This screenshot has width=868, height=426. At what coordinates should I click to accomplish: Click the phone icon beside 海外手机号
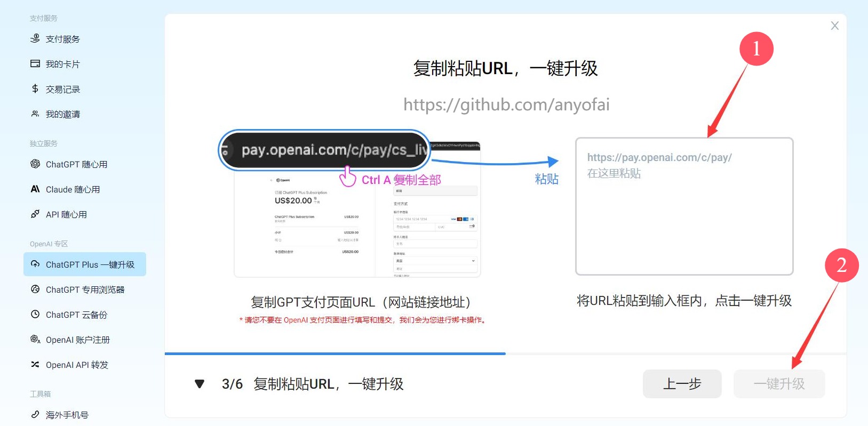(x=35, y=414)
